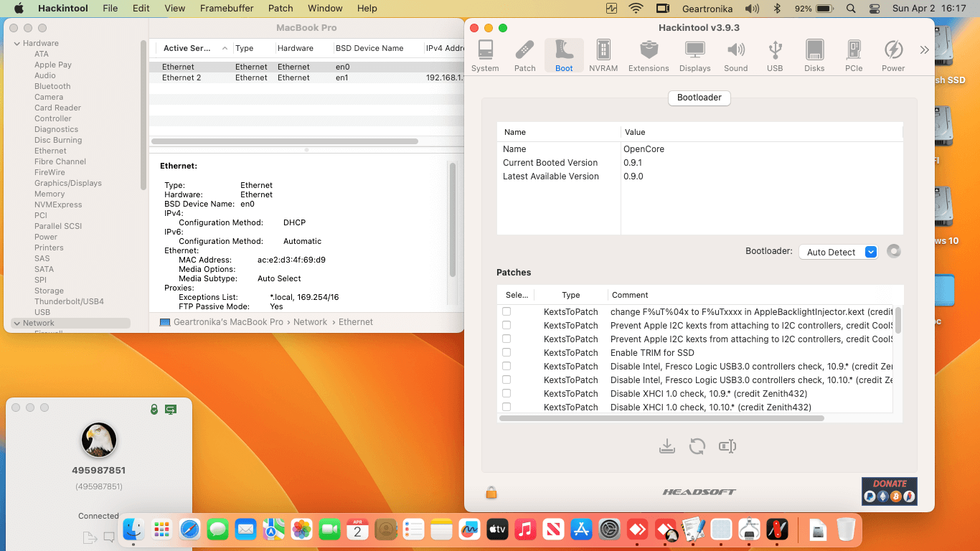Select the Boot toolbar icon
Viewport: 980px width, 551px height.
(564, 56)
